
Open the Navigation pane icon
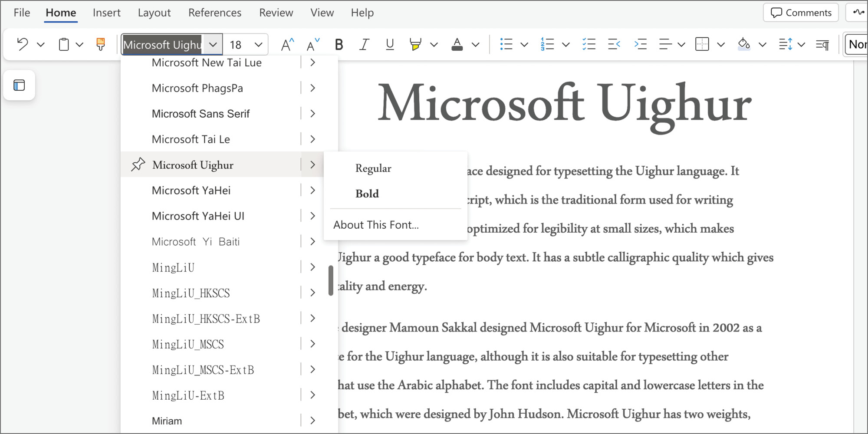click(19, 85)
